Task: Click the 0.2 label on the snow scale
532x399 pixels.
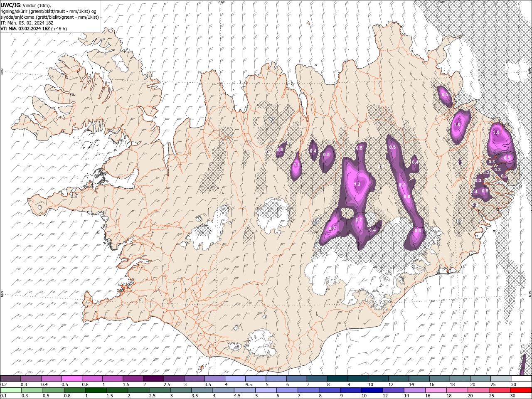Action: click(x=4, y=384)
